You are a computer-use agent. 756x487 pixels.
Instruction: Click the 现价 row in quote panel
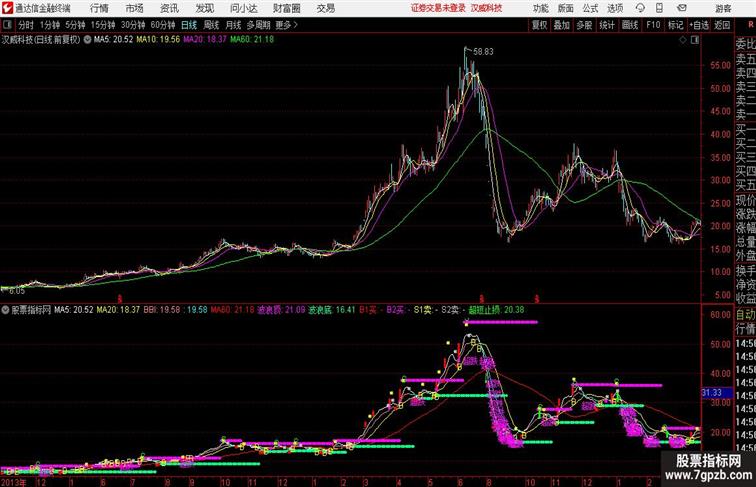tap(745, 200)
